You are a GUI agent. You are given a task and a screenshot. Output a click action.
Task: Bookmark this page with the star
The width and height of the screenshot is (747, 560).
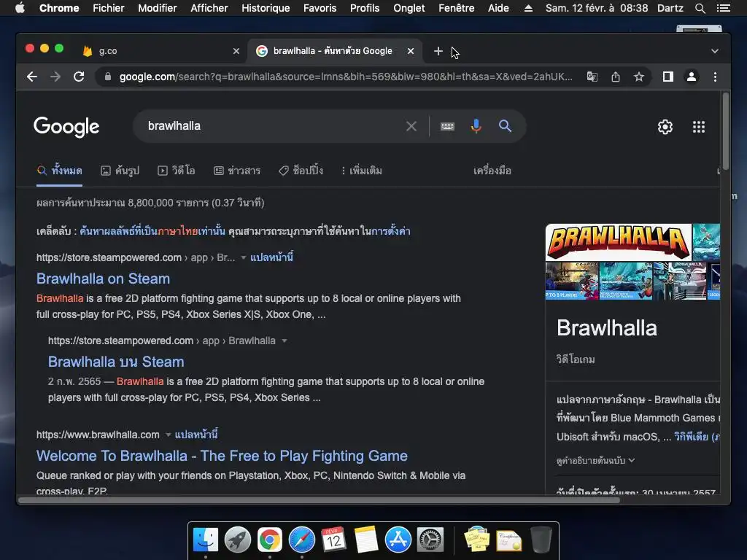tap(639, 77)
